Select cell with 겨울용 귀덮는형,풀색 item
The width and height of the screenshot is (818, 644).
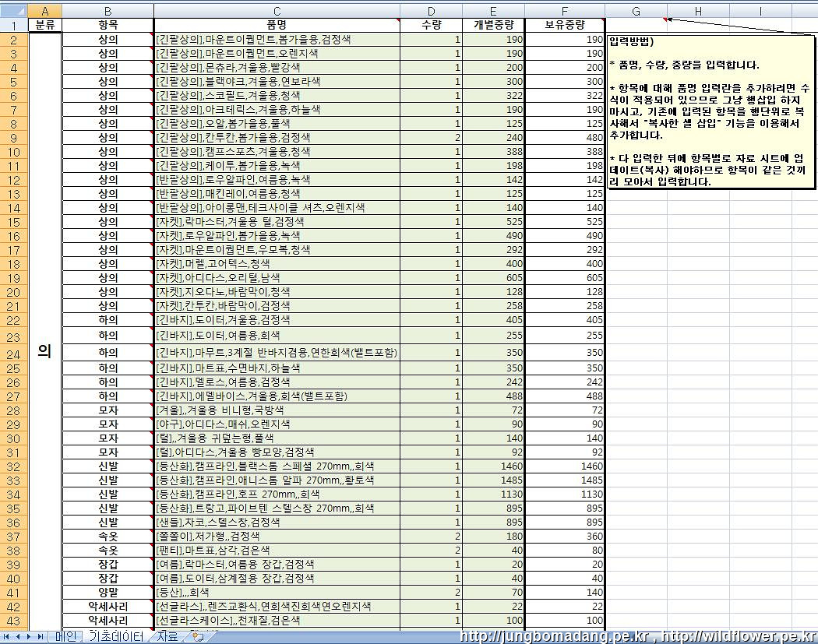[x=277, y=438]
